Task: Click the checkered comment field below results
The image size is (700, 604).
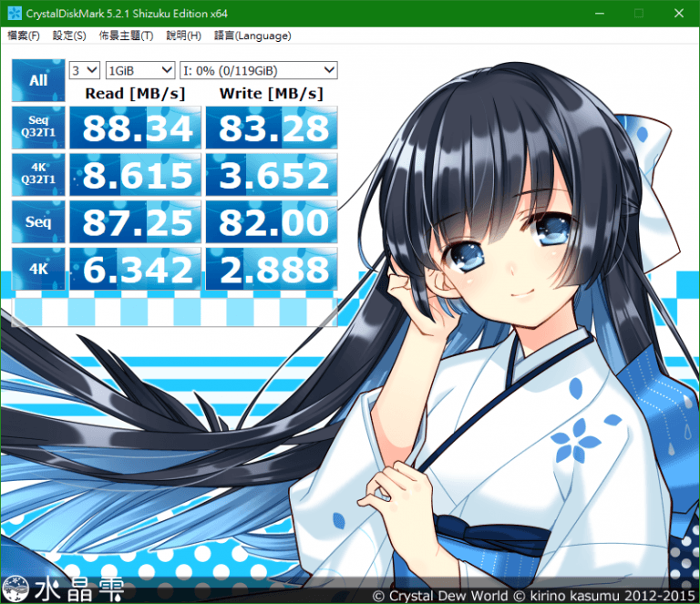Action: tap(175, 312)
